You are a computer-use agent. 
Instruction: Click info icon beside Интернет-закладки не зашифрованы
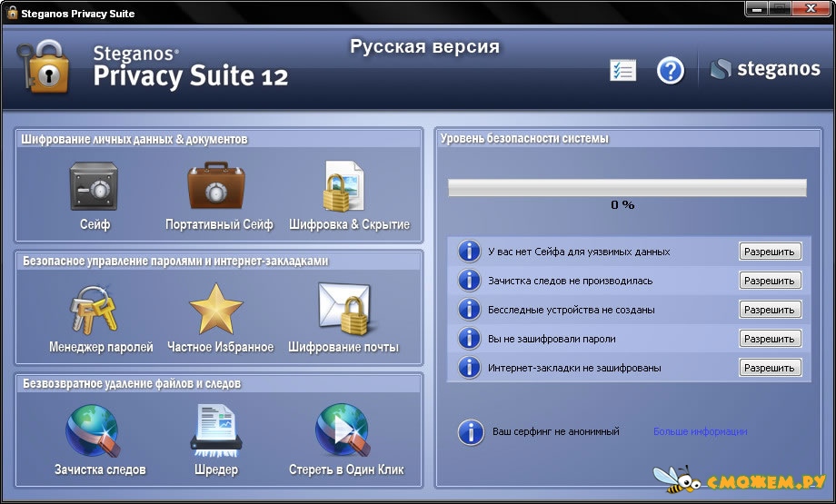click(x=469, y=367)
